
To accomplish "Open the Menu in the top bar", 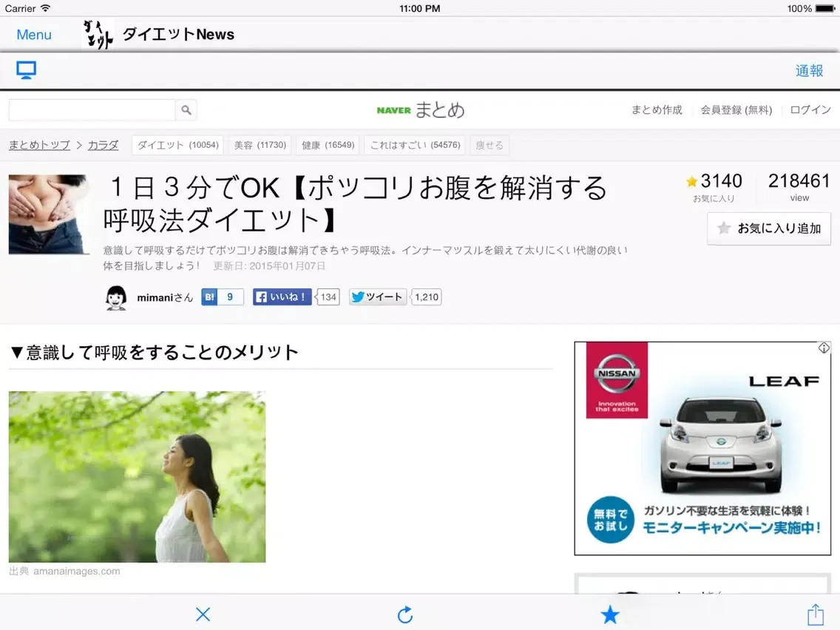I will click(x=34, y=35).
